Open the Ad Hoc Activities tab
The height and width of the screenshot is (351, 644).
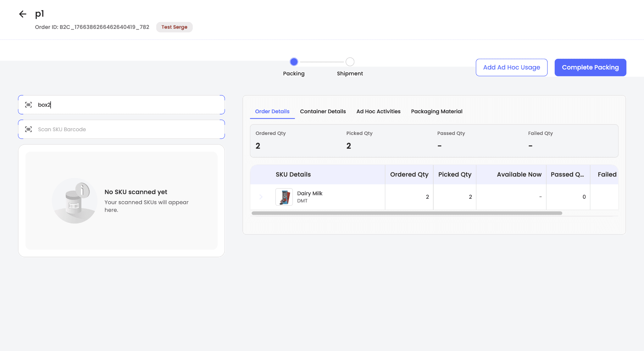(x=378, y=111)
